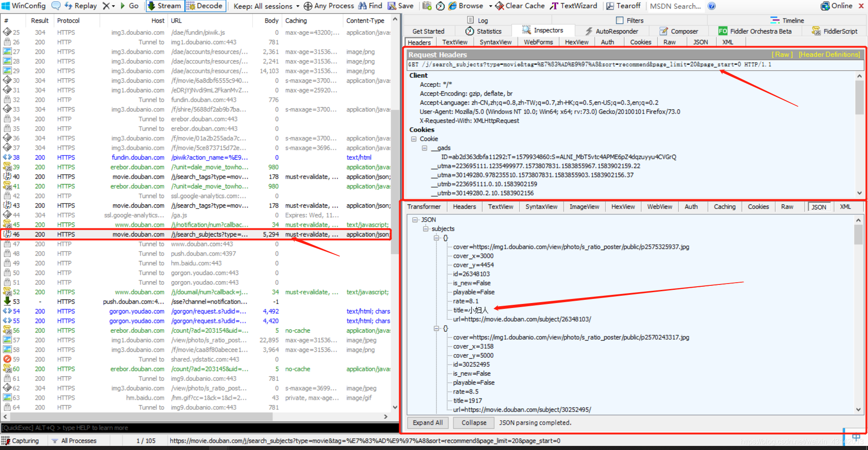Collapse the subjects node
Viewport: 868px width, 450px height.
click(426, 229)
